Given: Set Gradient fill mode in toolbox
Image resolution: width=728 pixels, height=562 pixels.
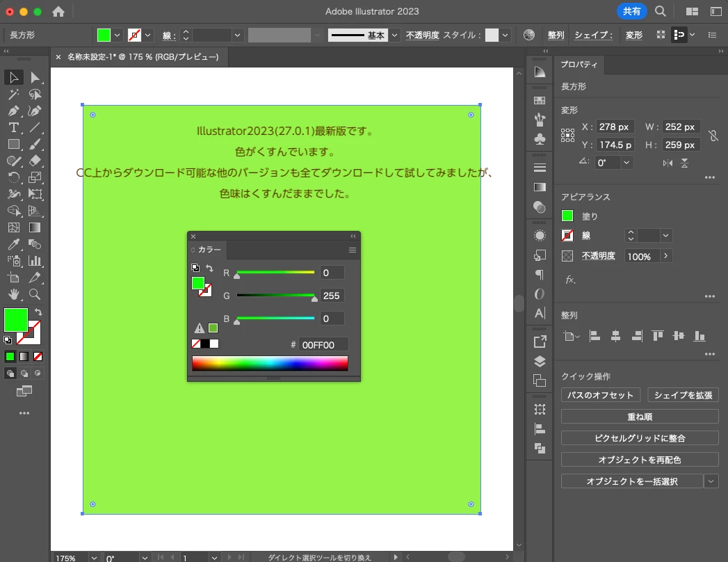Looking at the screenshot, I should (x=24, y=357).
